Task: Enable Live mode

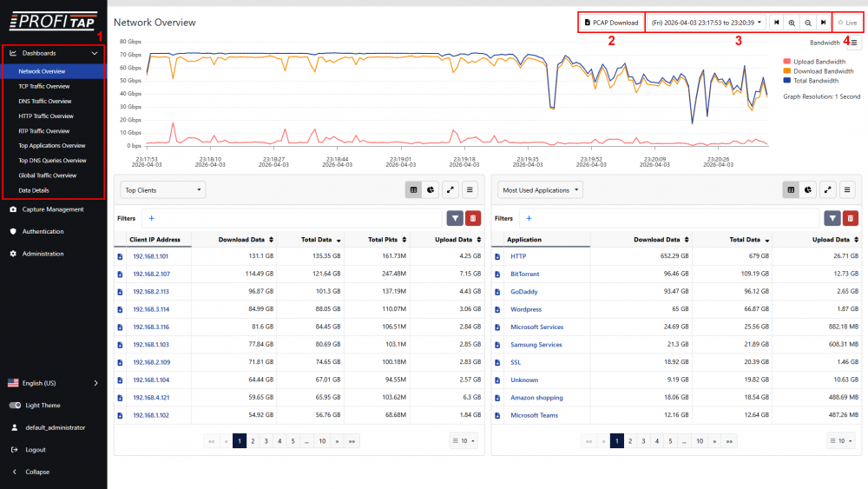Action: click(x=847, y=23)
